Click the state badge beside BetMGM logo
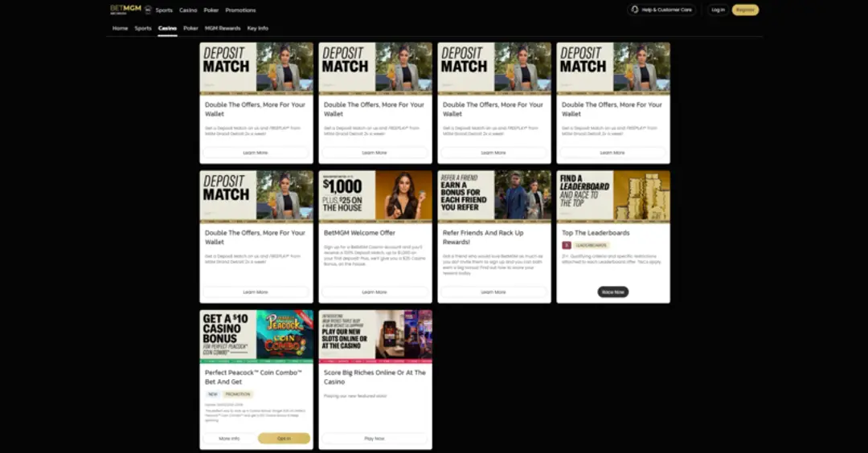Viewport: 868px width, 453px height. tap(149, 10)
